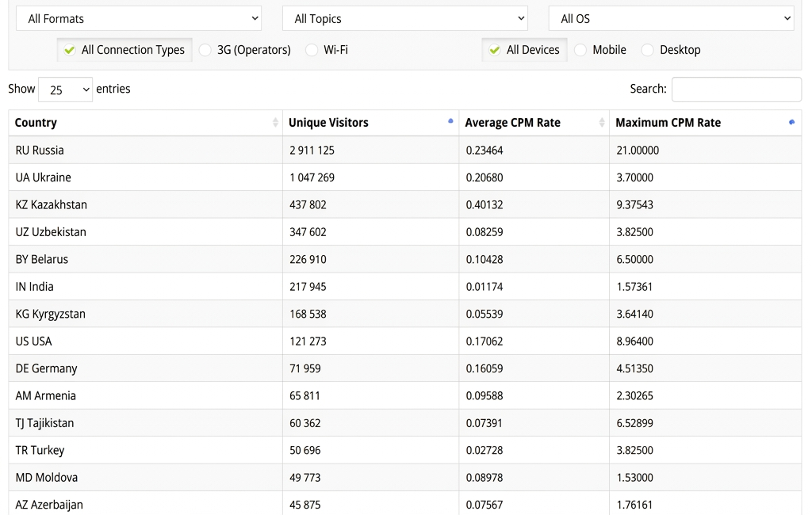The width and height of the screenshot is (812, 515).
Task: Click USA average CPM 0.17062
Action: tap(485, 341)
